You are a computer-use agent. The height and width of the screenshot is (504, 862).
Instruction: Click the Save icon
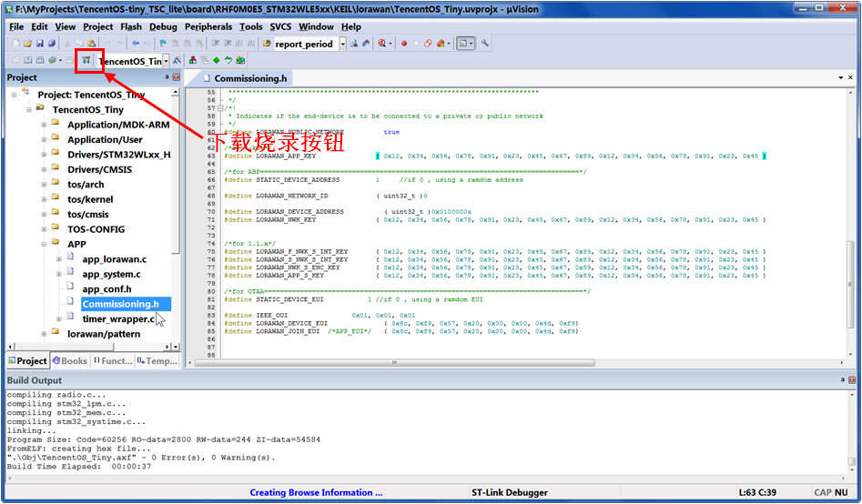(39, 44)
